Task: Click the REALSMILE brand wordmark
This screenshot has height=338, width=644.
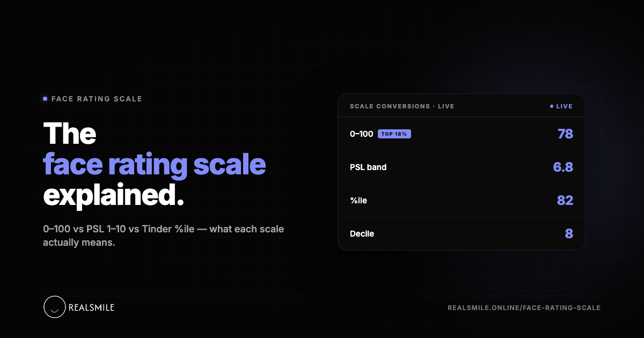Action: point(92,308)
